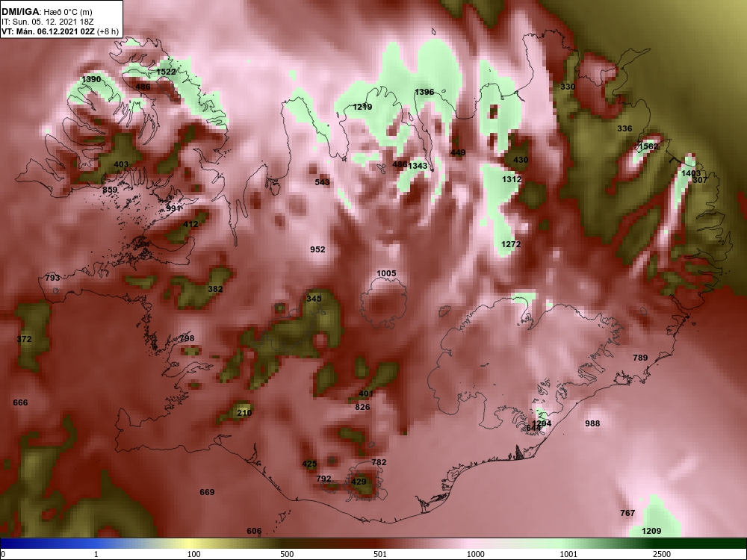This screenshot has width=747, height=560.
Task: Click the 430 map label
Action: (521, 160)
